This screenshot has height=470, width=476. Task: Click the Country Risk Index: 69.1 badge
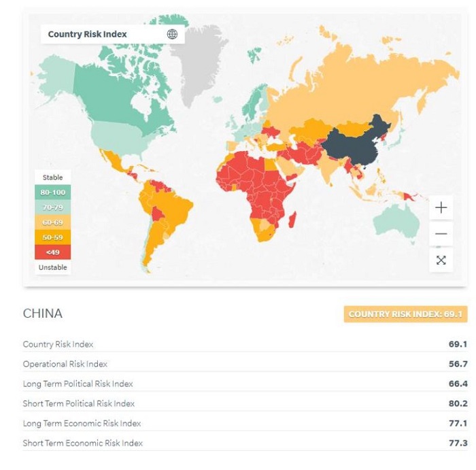405,314
